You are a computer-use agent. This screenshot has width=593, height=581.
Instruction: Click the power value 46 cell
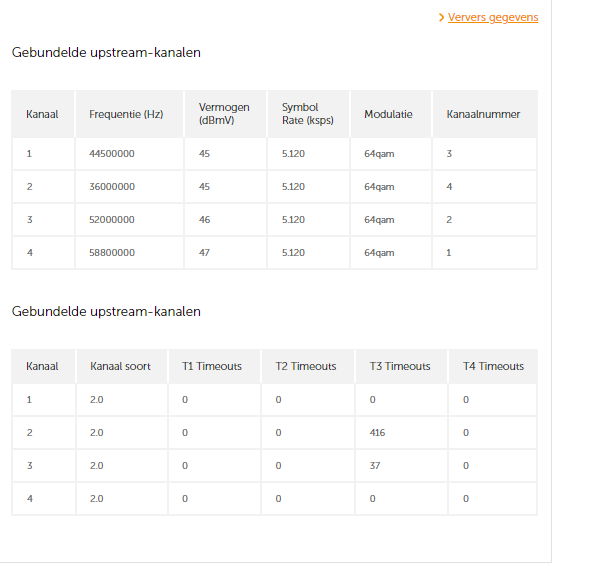tap(225, 220)
